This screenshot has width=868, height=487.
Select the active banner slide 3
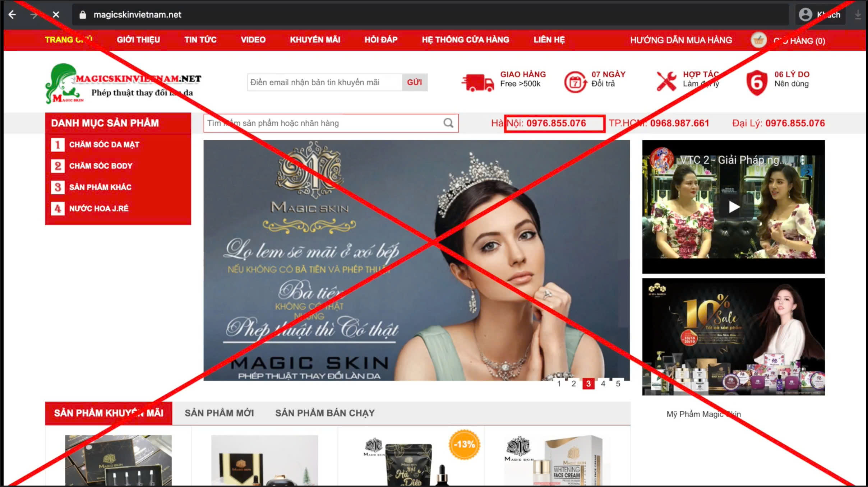588,384
